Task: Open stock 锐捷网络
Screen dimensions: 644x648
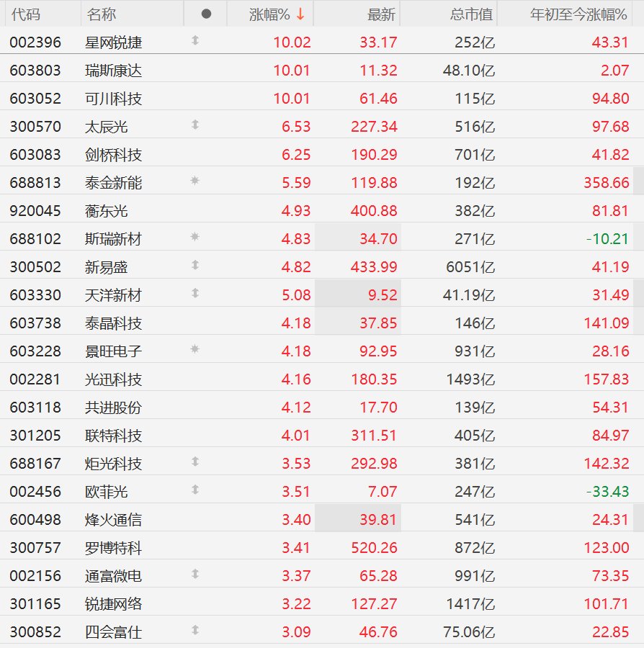Action: pyautogui.click(x=113, y=605)
